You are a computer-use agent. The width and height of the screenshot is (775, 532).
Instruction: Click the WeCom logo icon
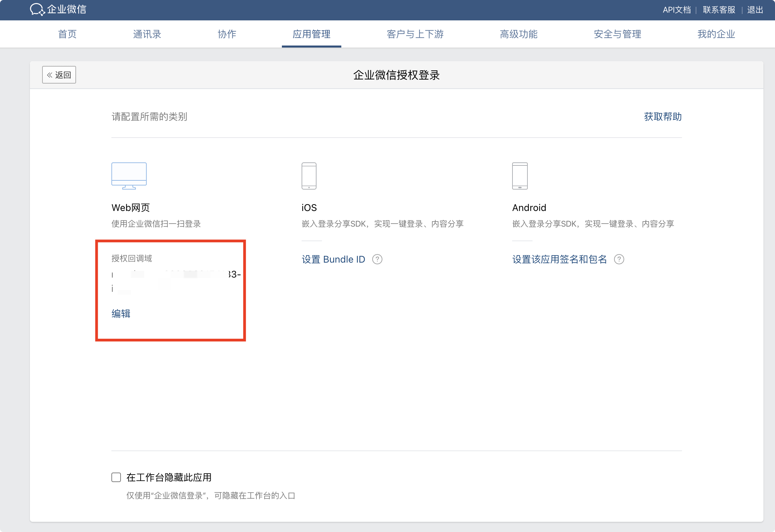click(x=37, y=9)
